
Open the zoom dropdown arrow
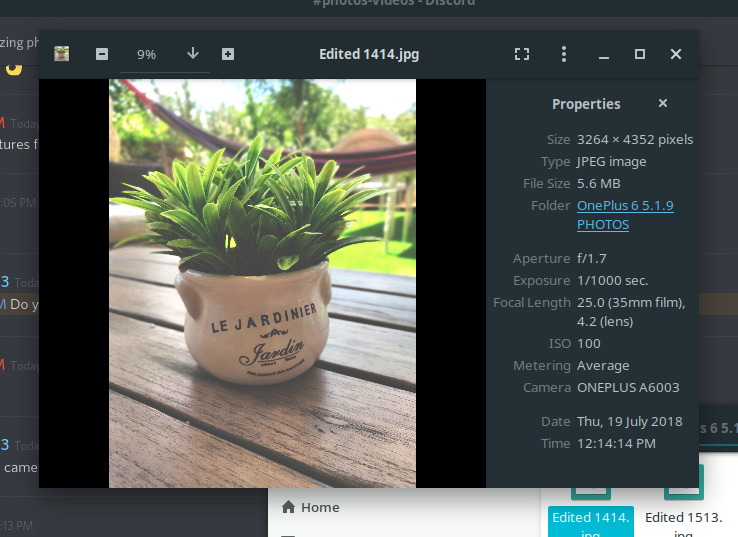(193, 54)
